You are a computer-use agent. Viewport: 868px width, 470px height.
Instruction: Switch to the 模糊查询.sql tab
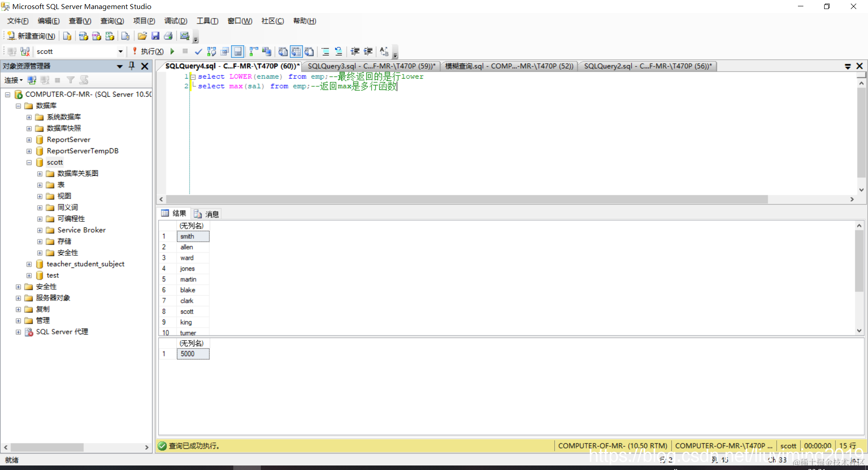point(509,66)
